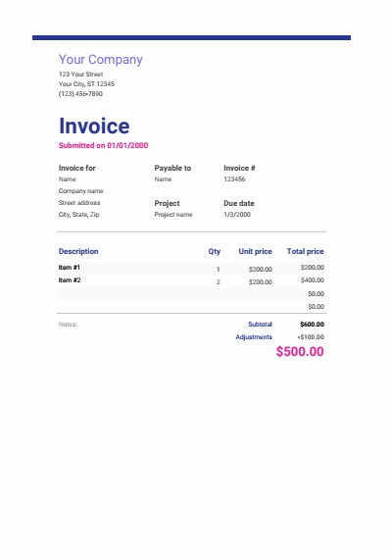This screenshot has width=392, height=555.
Task: Click the -$100.00 adjustments amount
Action: (x=311, y=337)
